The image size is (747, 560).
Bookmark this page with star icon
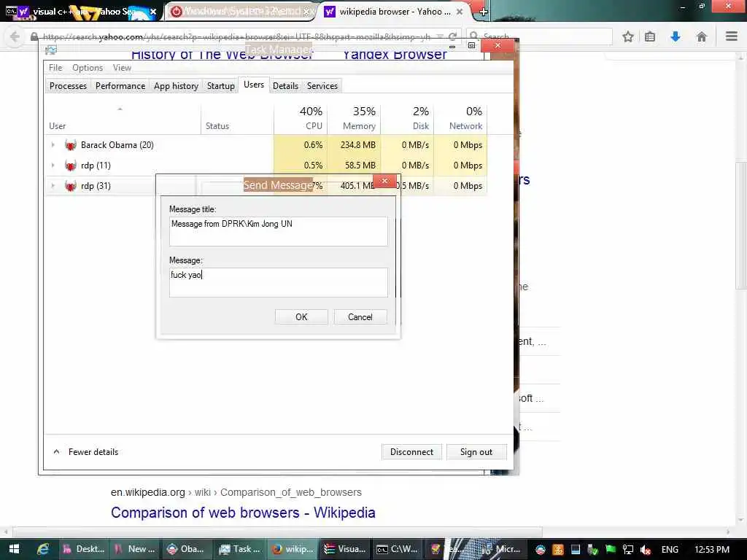[x=628, y=36]
